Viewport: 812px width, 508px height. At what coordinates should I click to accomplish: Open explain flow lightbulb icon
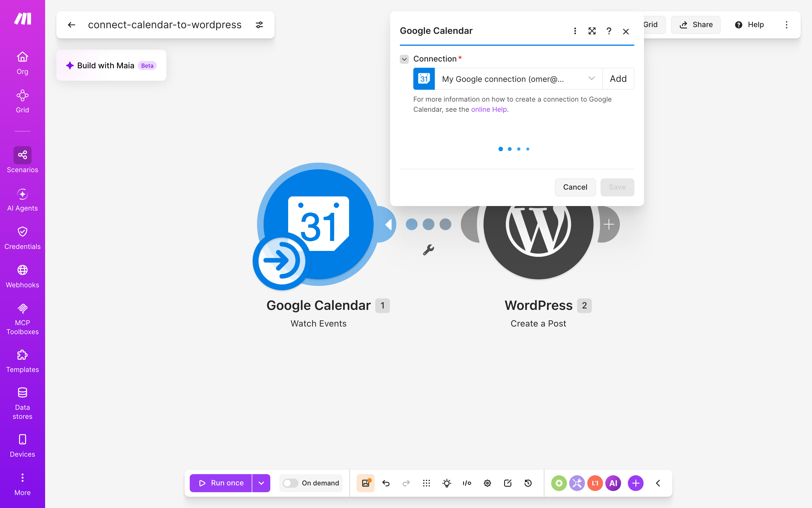447,483
